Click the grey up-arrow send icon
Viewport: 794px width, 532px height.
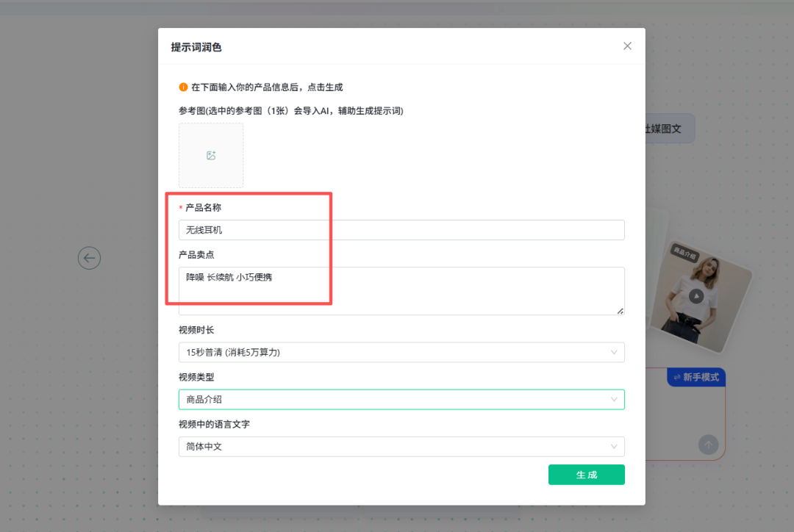click(708, 444)
